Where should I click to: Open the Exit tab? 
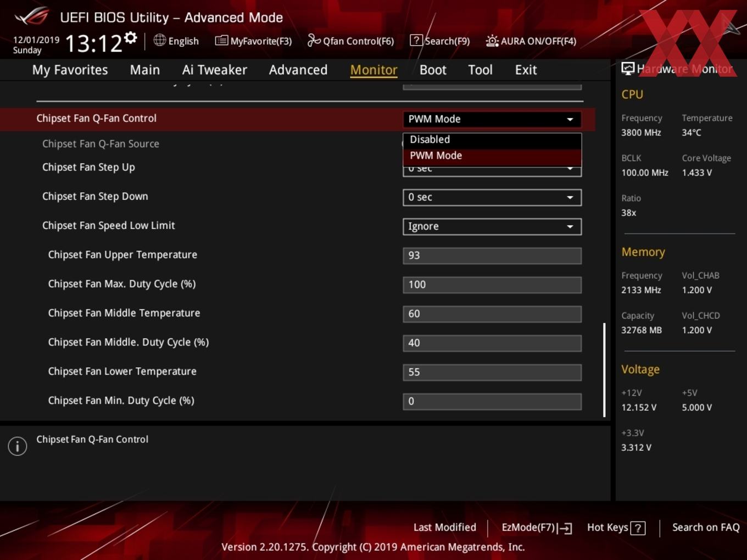(526, 70)
